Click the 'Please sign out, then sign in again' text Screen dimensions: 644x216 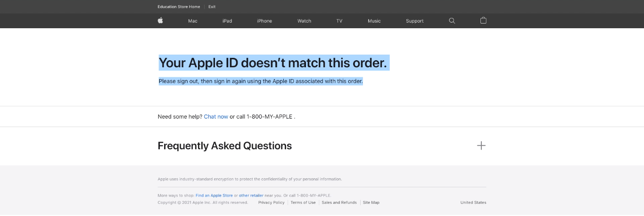point(261,81)
